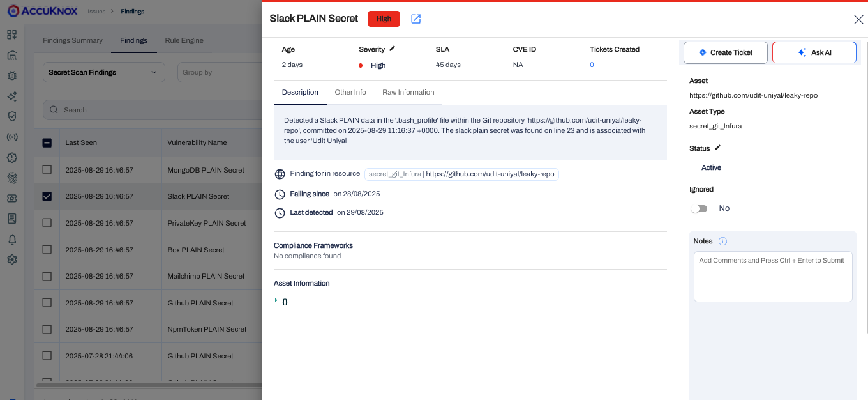Open finding in new tab icon
This screenshot has height=400, width=868.
tap(415, 19)
